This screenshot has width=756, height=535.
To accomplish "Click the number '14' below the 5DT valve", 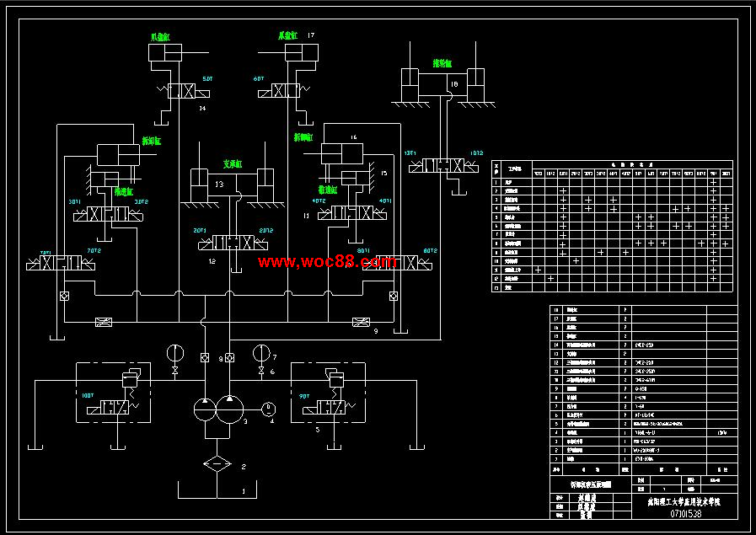I will 202,109.
